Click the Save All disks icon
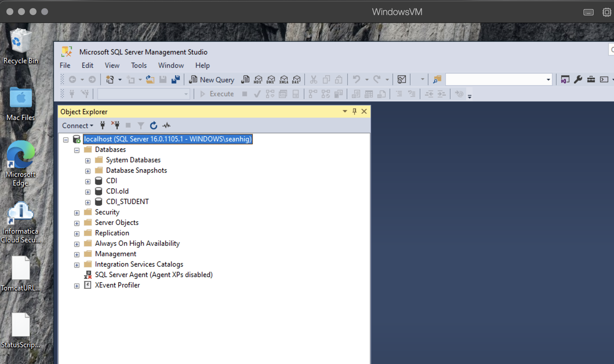Image resolution: width=614 pixels, height=364 pixels. (x=176, y=80)
